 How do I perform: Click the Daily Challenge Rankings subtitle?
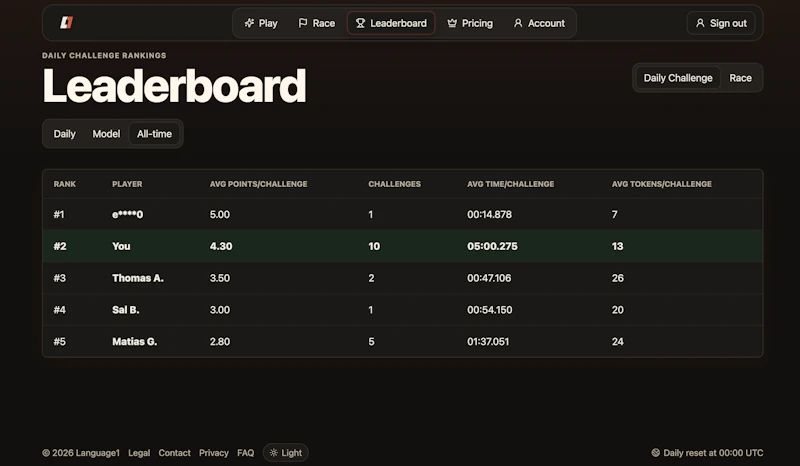click(104, 55)
